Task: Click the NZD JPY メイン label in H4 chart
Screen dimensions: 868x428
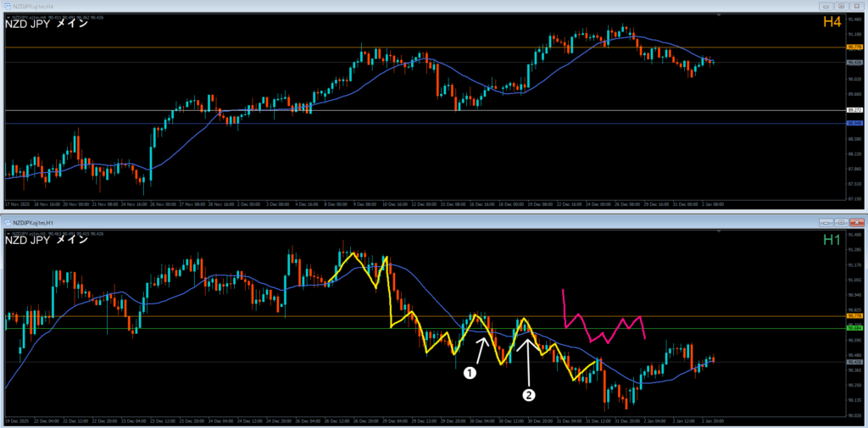Action: [47, 25]
